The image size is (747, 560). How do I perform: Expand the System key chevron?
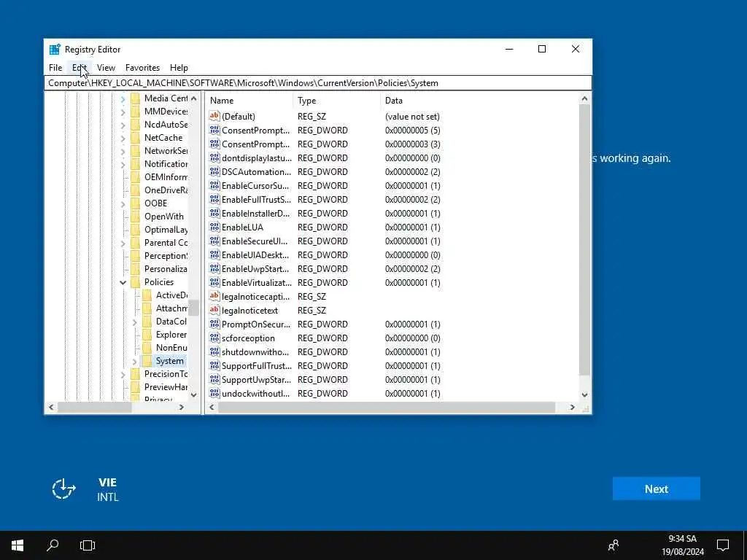click(134, 362)
